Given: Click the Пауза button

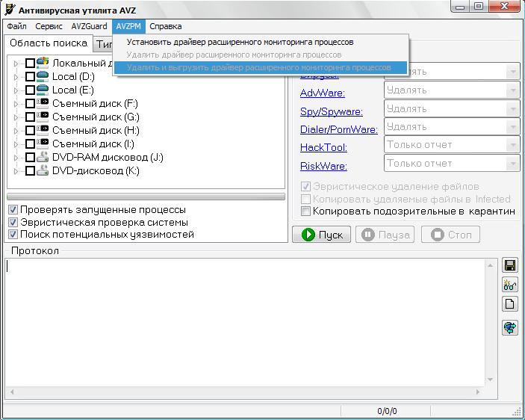Looking at the screenshot, I should point(385,235).
